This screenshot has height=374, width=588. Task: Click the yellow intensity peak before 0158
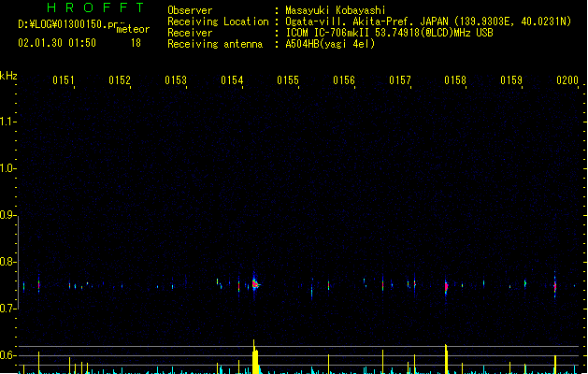pos(446,359)
